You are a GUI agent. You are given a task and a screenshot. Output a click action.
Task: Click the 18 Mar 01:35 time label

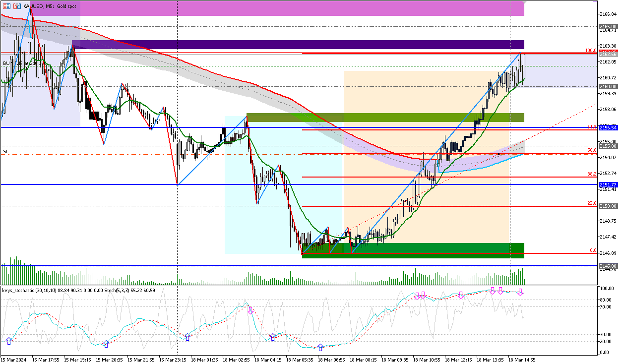click(x=204, y=360)
